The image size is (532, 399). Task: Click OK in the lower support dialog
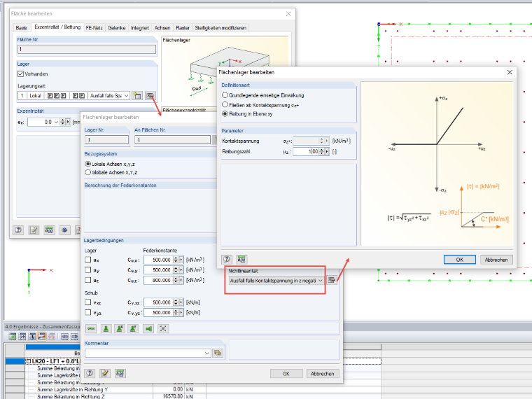[x=286, y=374]
